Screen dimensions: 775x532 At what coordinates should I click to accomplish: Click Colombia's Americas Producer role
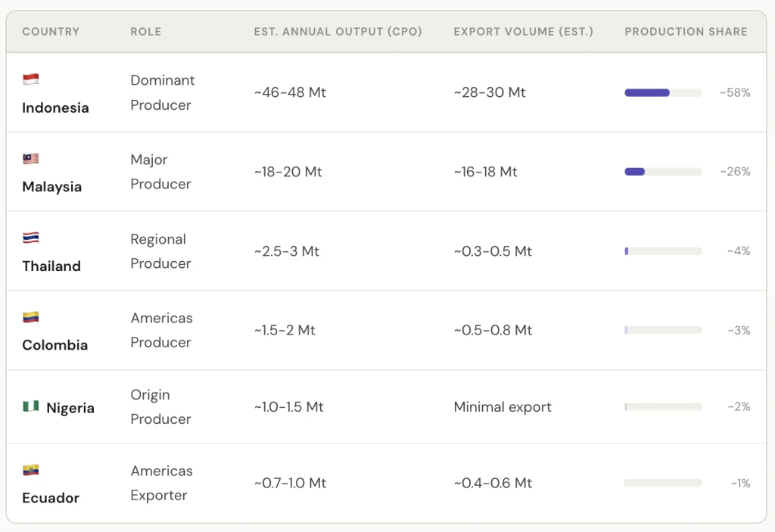point(162,330)
